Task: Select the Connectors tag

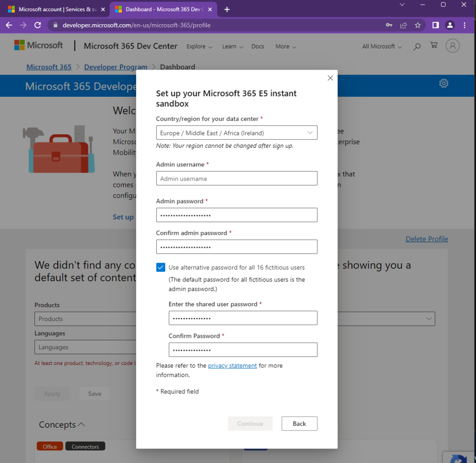Action: coord(86,446)
